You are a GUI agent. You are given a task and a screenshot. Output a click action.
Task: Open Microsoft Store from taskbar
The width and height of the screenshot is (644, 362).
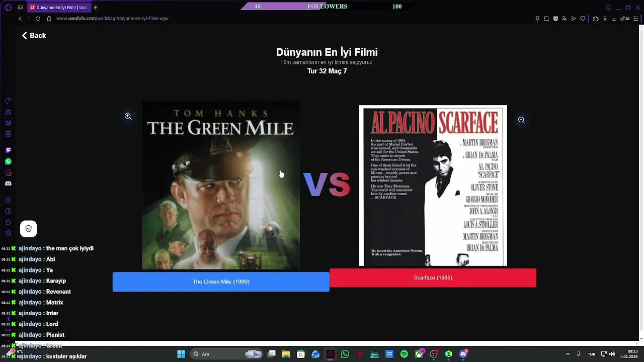tap(301, 354)
